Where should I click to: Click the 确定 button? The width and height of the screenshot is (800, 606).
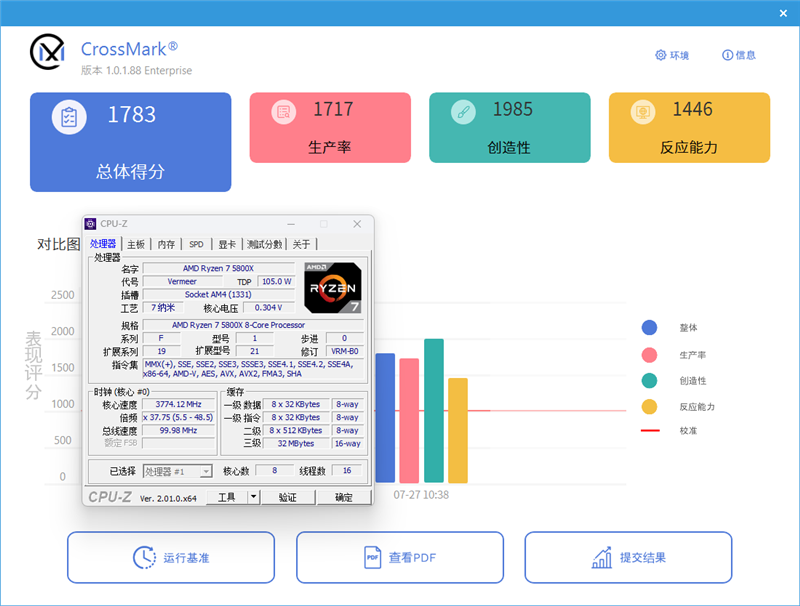pos(343,497)
